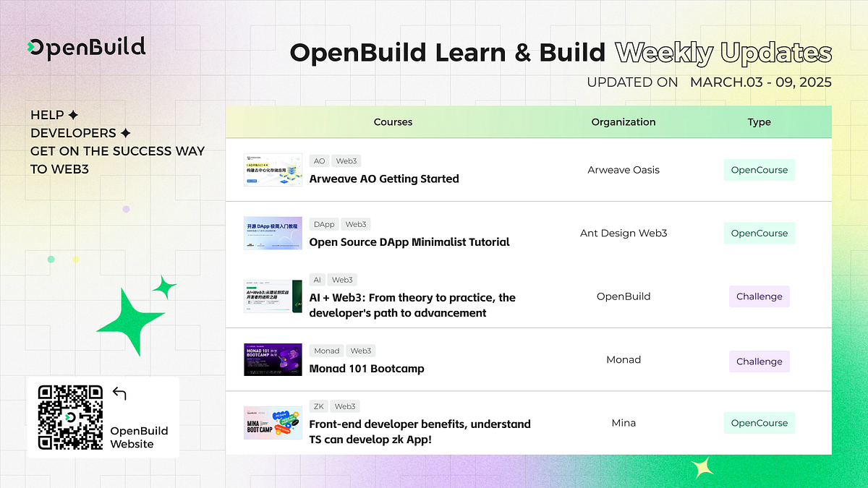Open the Challenge button next to Monad
Image resolution: width=868 pixels, height=488 pixels.
pyautogui.click(x=759, y=361)
